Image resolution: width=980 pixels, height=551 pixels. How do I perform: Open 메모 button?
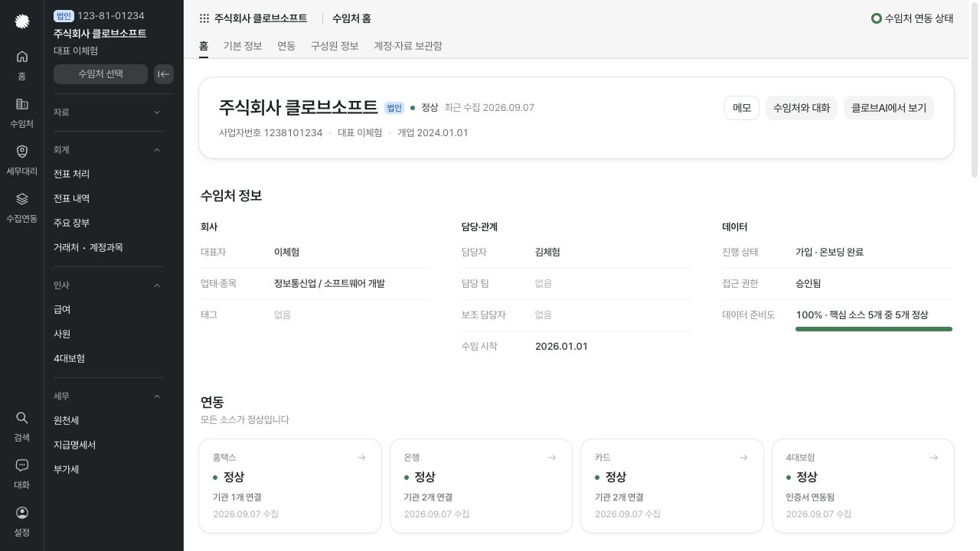pyautogui.click(x=742, y=108)
